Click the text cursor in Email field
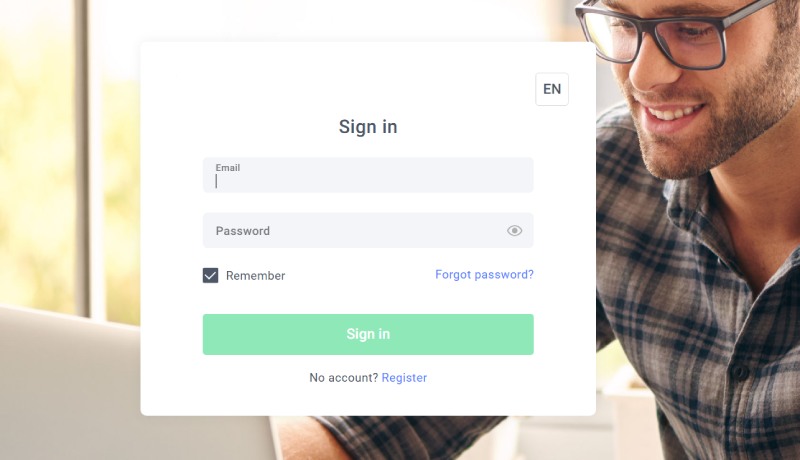 [x=216, y=182]
